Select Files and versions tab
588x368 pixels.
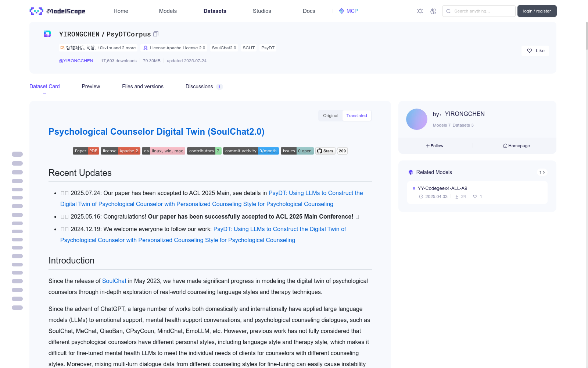[x=143, y=86]
